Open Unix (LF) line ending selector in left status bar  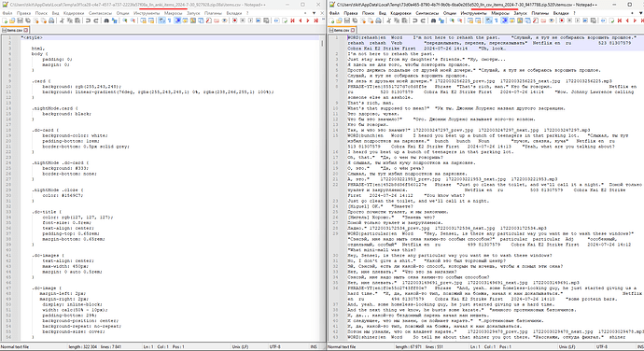pos(240,347)
